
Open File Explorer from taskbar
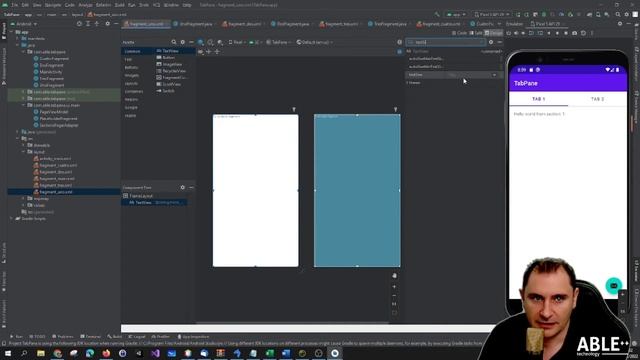(41, 353)
